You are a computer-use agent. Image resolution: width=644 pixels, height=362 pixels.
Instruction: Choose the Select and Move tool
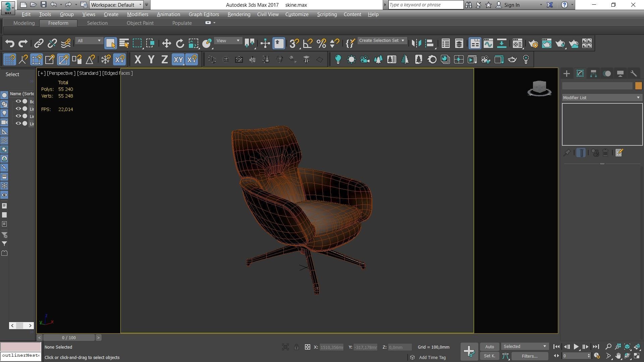coord(166,44)
